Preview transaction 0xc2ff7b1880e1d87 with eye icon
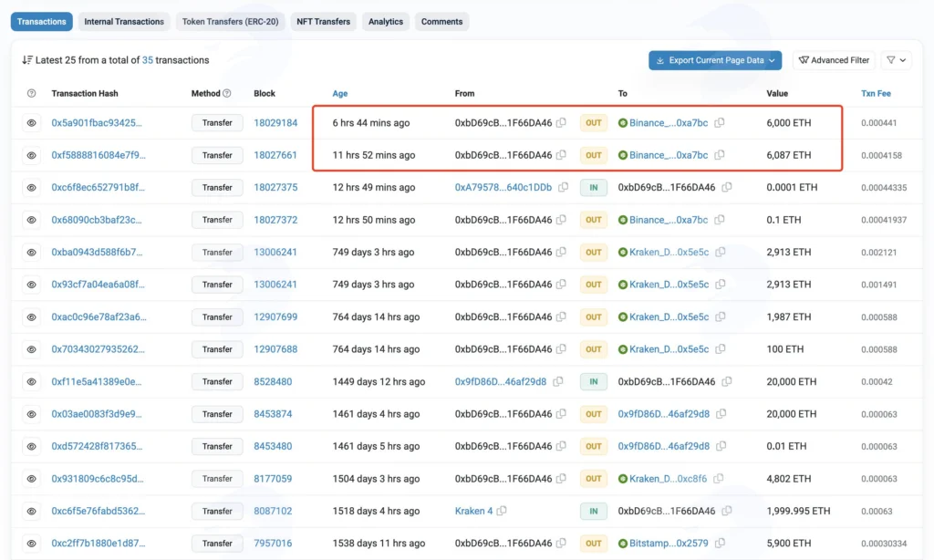 tap(32, 544)
